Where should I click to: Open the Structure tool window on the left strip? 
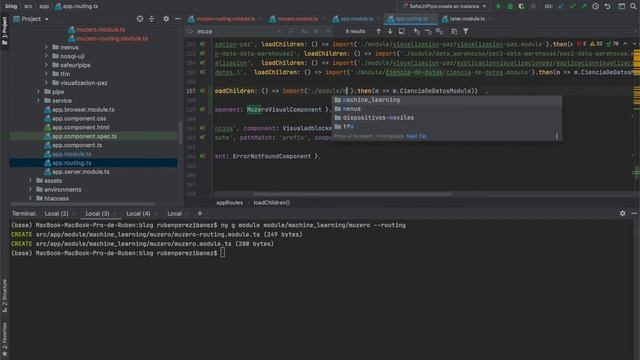4,296
